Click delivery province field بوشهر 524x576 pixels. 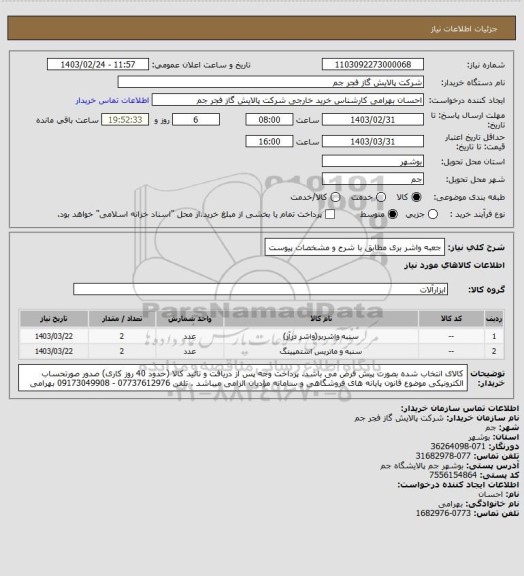pyautogui.click(x=373, y=161)
